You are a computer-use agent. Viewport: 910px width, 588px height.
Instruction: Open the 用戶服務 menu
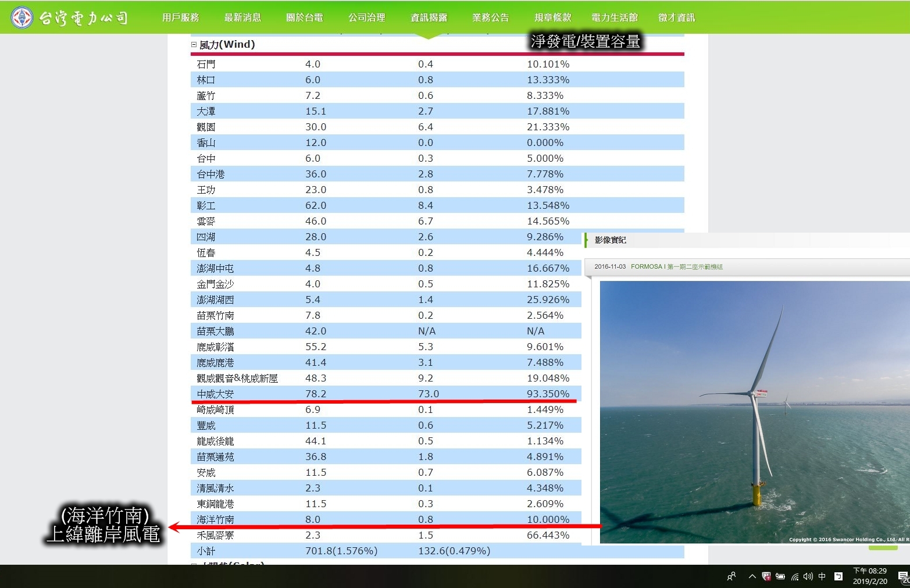pos(180,17)
